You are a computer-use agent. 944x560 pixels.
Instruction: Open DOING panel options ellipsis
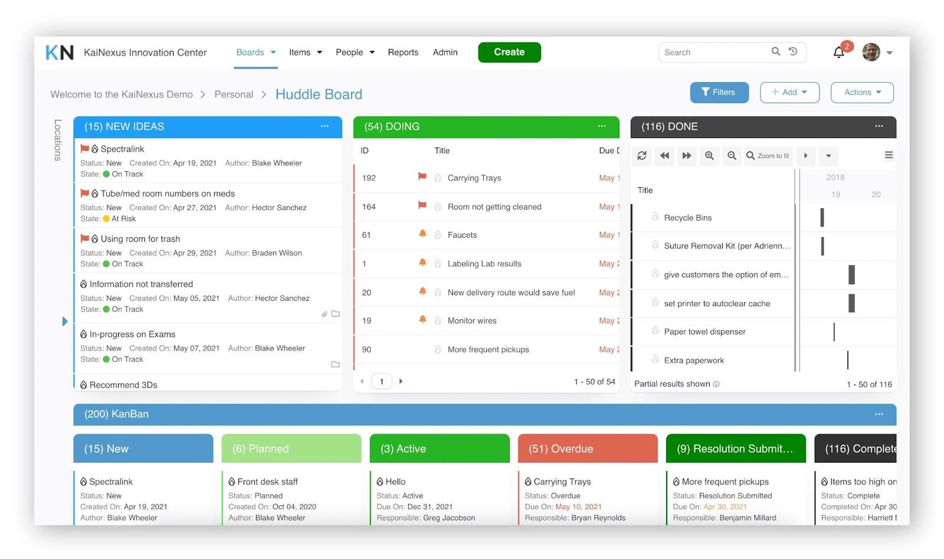pos(602,126)
